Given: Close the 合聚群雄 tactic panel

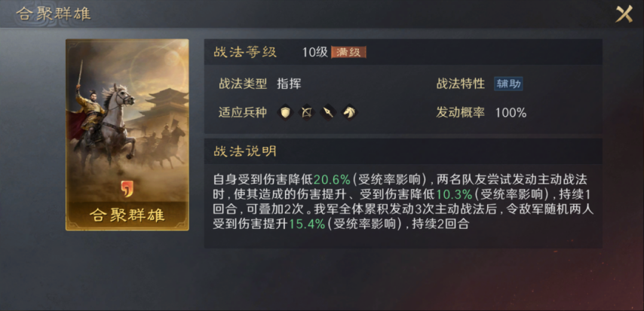Looking at the screenshot, I should 624,14.
